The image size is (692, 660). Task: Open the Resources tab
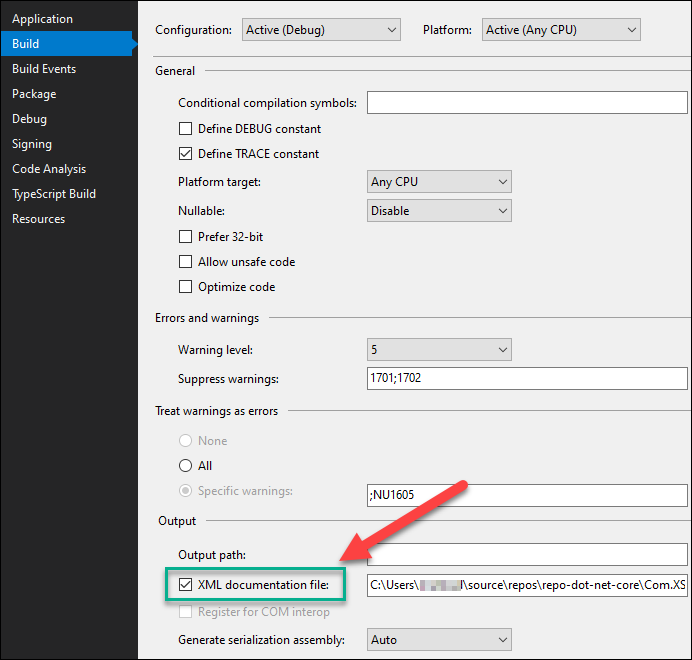coord(38,219)
